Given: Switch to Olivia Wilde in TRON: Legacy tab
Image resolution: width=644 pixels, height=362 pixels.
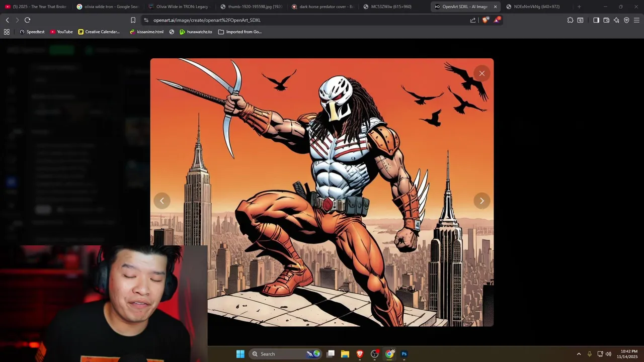Looking at the screenshot, I should (179, 7).
